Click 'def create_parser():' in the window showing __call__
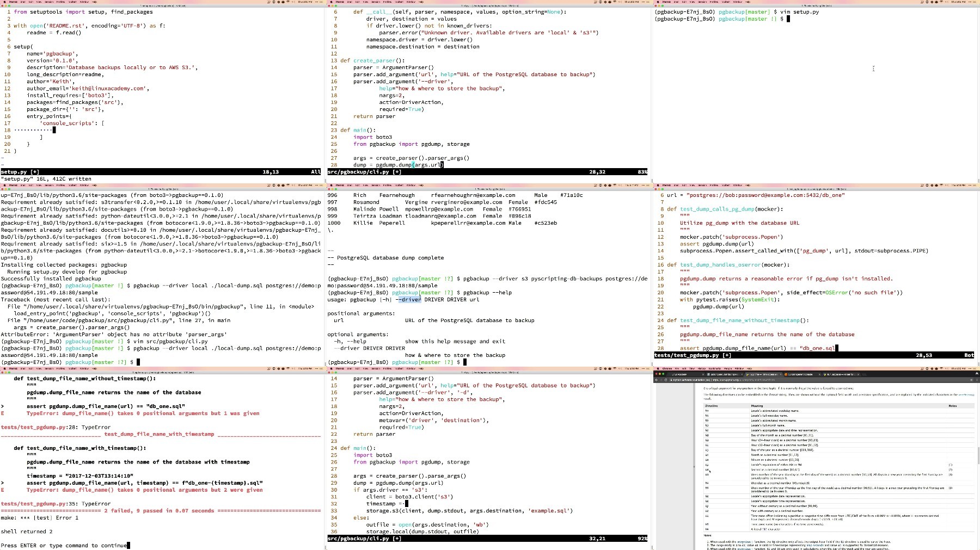The height and width of the screenshot is (550, 980). 372,60
